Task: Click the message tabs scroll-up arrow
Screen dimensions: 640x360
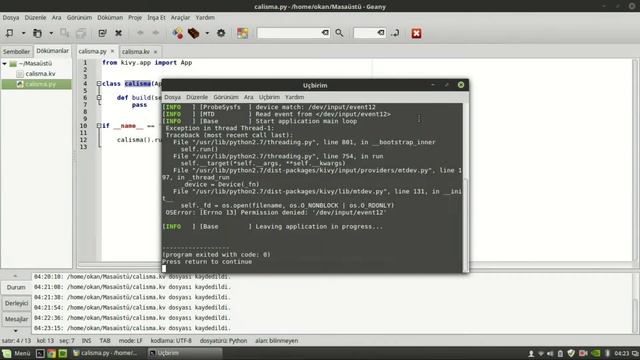Action: (16, 276)
